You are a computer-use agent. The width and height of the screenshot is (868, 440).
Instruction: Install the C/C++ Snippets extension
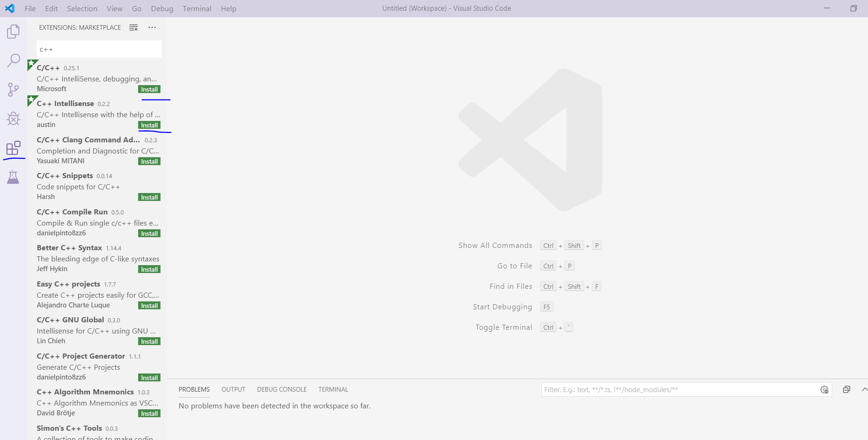click(149, 197)
